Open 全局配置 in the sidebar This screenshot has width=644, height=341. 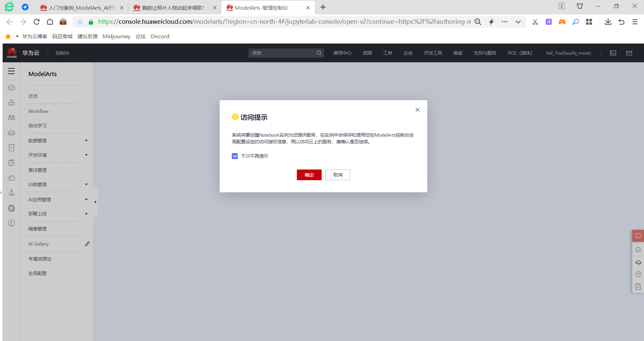(x=37, y=273)
